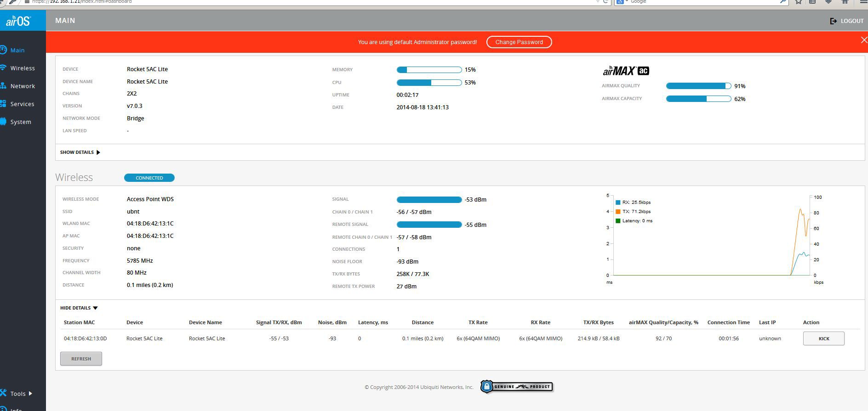Click the Station MAC column header
This screenshot has width=868, height=411.
[79, 322]
